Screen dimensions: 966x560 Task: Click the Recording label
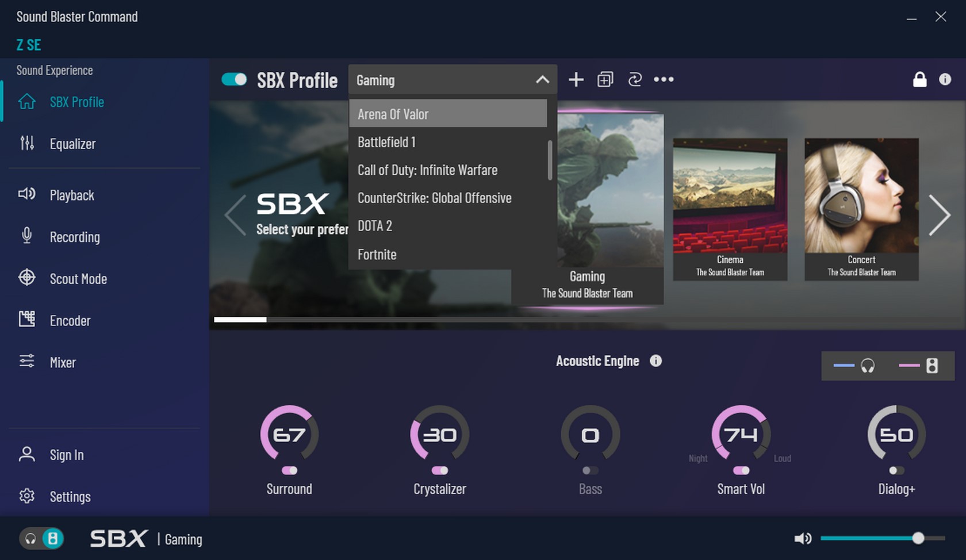click(x=75, y=237)
